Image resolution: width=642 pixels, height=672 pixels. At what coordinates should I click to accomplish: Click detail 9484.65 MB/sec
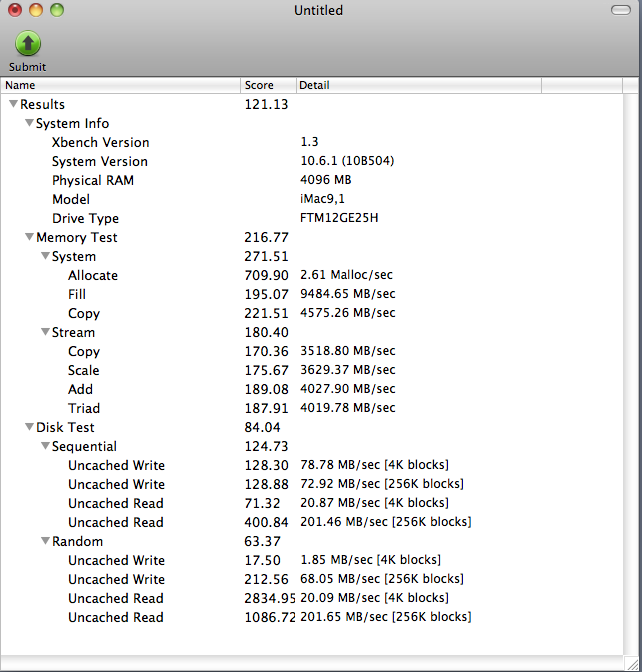pos(348,294)
